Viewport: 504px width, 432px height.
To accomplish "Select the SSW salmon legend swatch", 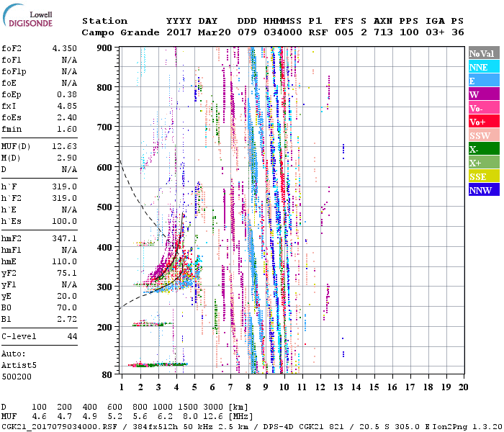I will pos(484,135).
